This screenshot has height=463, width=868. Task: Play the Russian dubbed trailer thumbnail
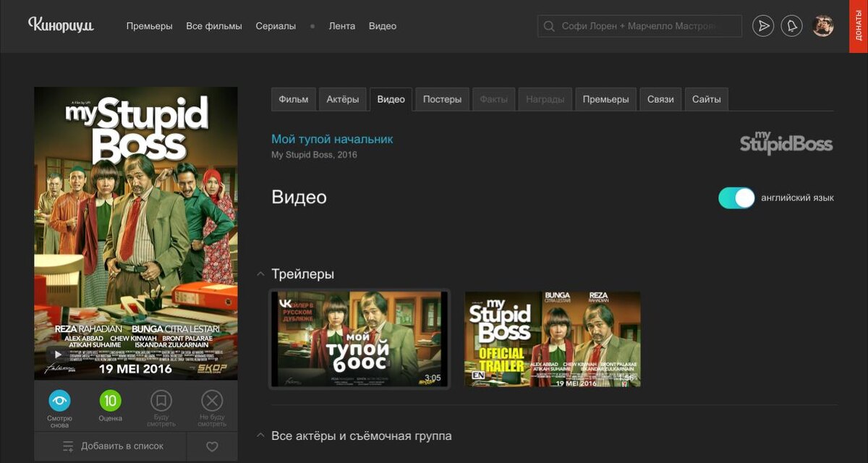coord(359,339)
